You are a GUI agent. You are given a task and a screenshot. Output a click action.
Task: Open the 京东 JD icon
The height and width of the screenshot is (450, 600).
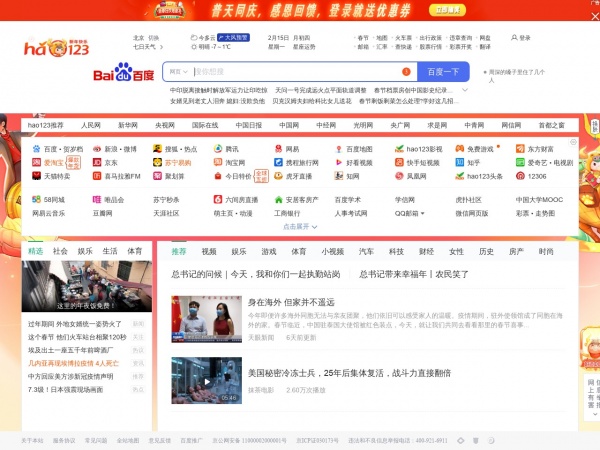click(x=97, y=163)
